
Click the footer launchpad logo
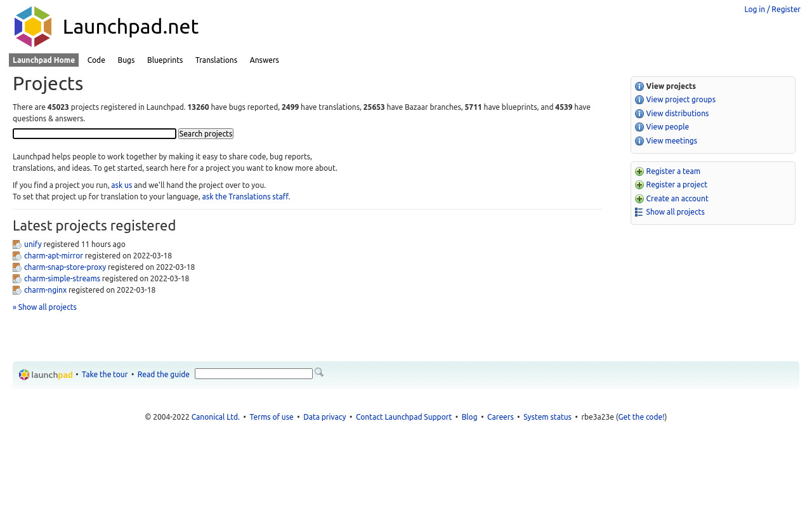click(x=46, y=375)
